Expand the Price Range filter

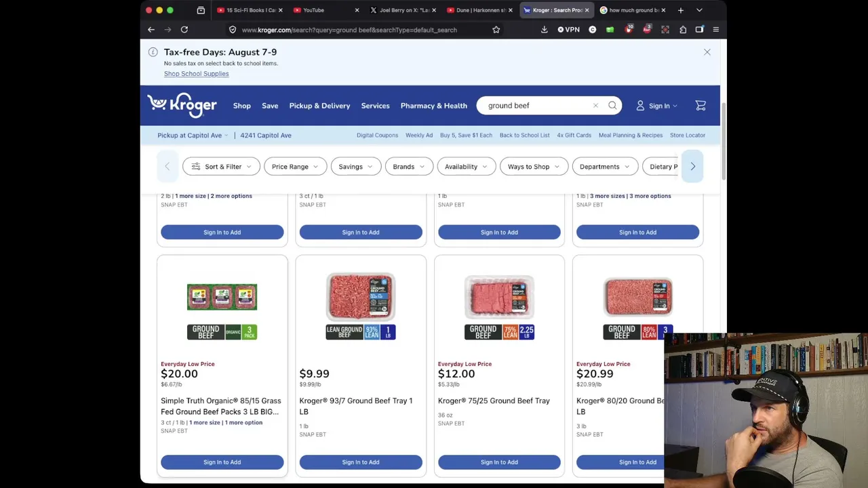click(x=295, y=167)
